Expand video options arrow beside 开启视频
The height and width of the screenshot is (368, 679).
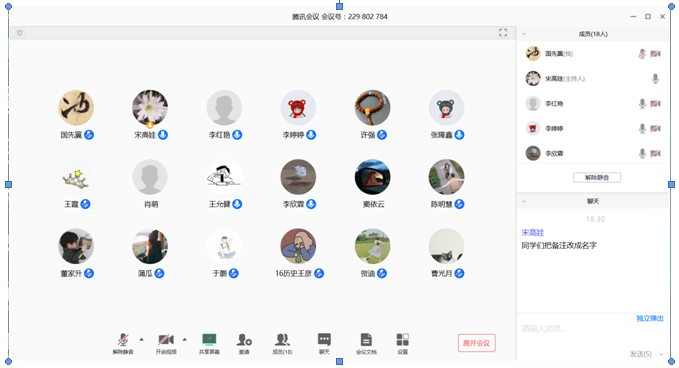click(x=184, y=339)
